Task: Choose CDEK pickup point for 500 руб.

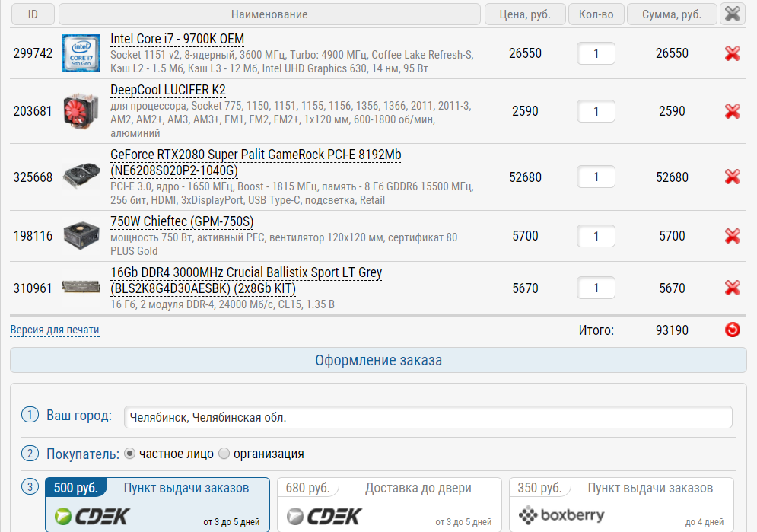Action: 157,505
